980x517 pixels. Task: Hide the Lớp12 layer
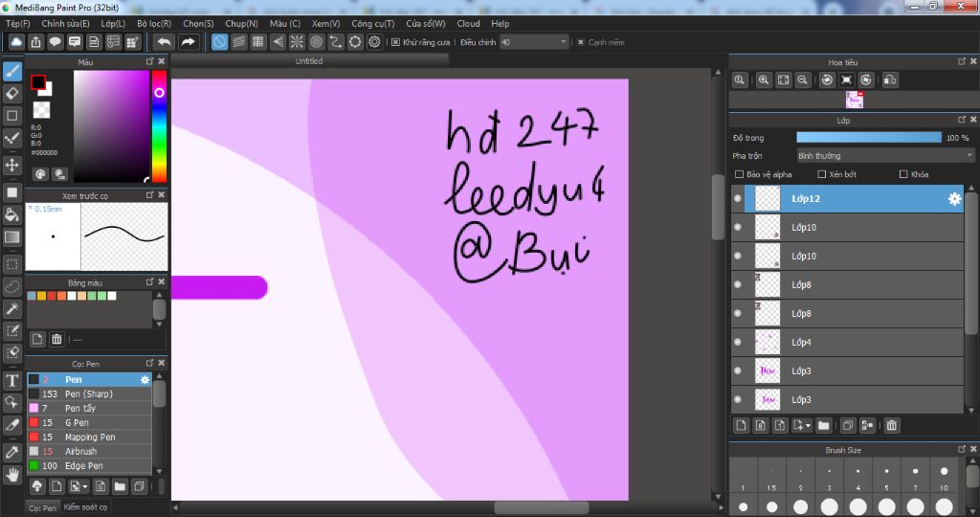coord(738,199)
